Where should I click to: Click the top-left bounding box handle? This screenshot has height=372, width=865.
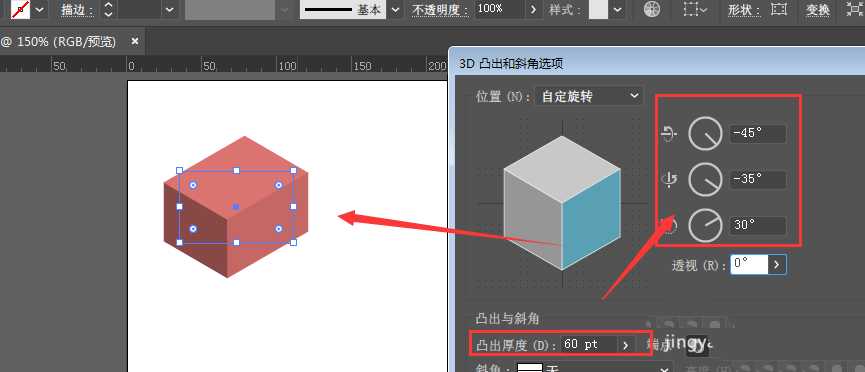tap(179, 171)
